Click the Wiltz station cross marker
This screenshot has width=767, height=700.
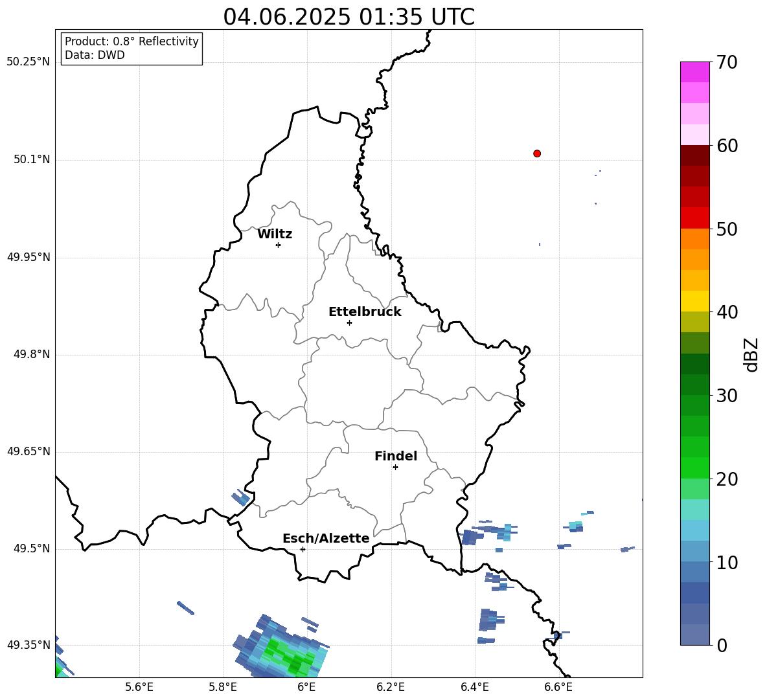(279, 245)
